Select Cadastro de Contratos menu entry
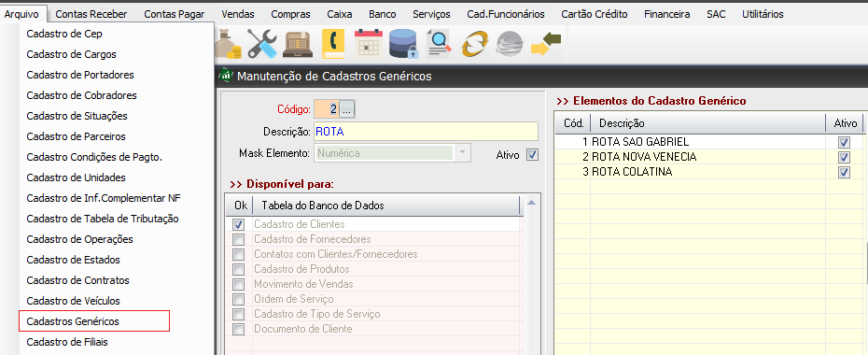Viewport: 868px width, 355px height. pos(77,280)
